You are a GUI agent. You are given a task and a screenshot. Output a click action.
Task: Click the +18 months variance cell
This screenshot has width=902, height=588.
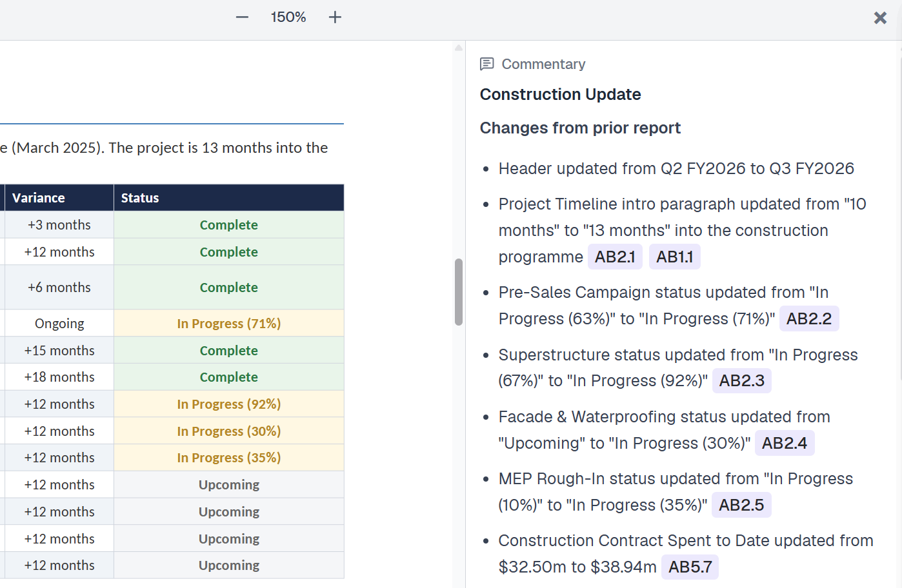59,377
